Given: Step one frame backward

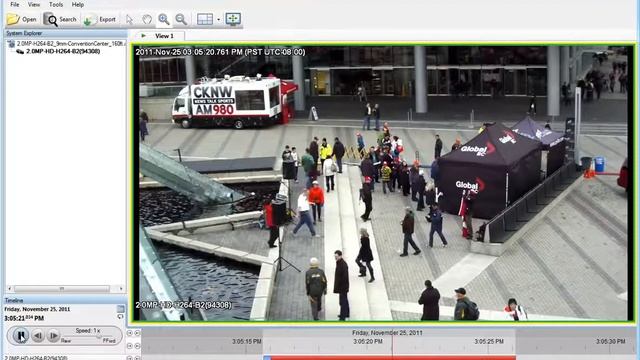Looking at the screenshot, I should click(38, 336).
